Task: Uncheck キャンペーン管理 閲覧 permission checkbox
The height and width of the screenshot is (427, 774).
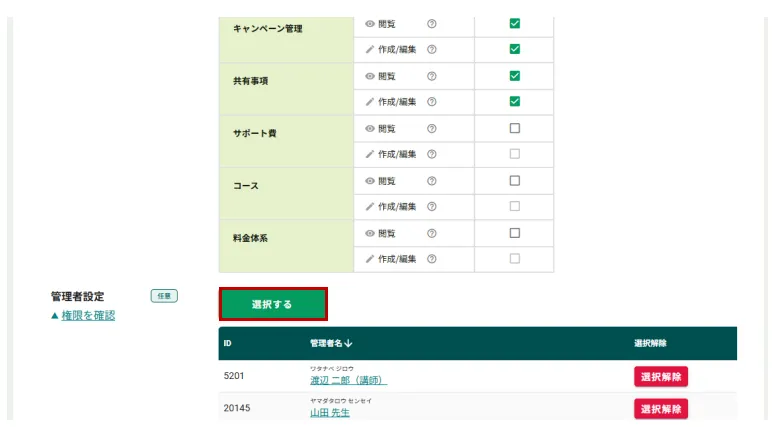Action: pos(514,23)
